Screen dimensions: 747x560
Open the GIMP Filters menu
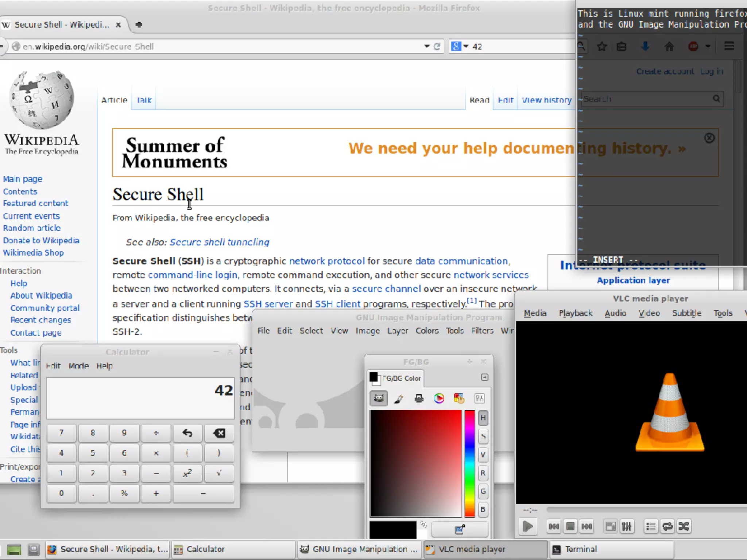click(x=482, y=331)
